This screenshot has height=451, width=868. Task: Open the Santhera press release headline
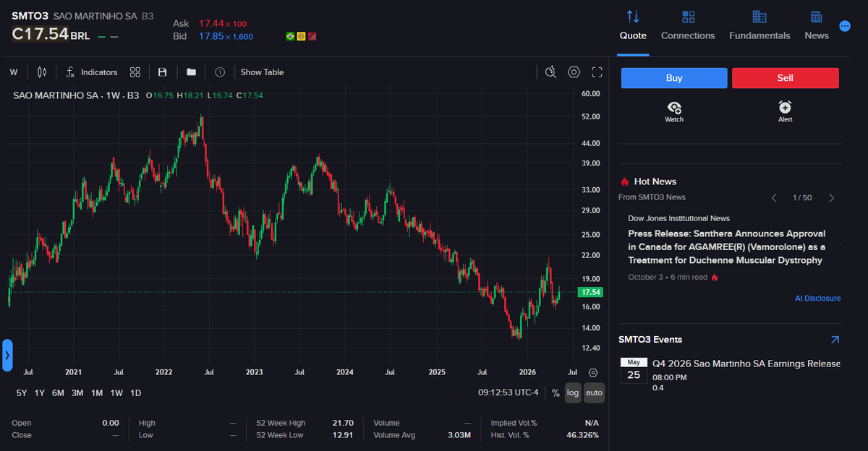point(727,247)
